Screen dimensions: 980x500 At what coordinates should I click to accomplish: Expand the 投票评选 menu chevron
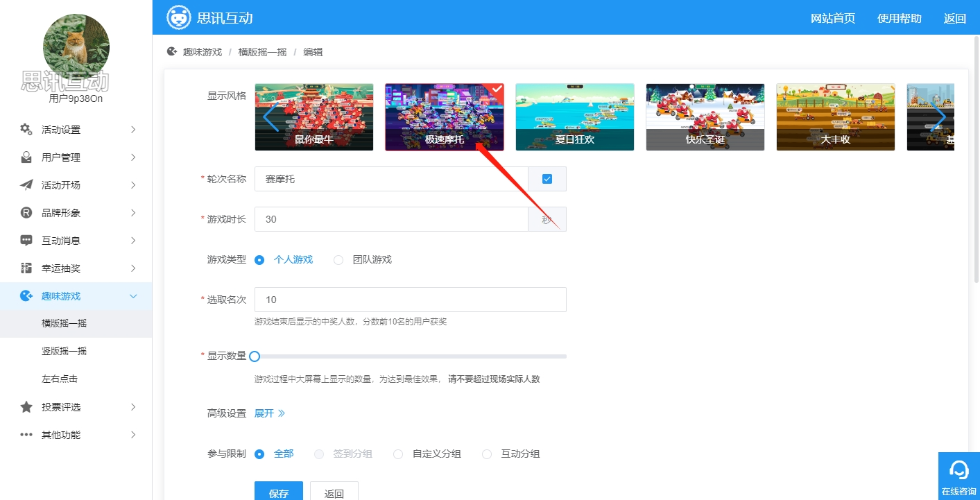click(x=133, y=407)
